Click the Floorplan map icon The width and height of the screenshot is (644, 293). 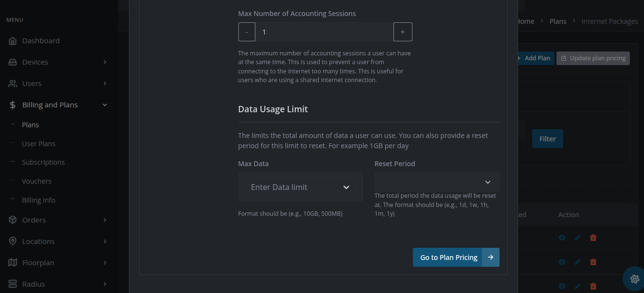coord(13,263)
